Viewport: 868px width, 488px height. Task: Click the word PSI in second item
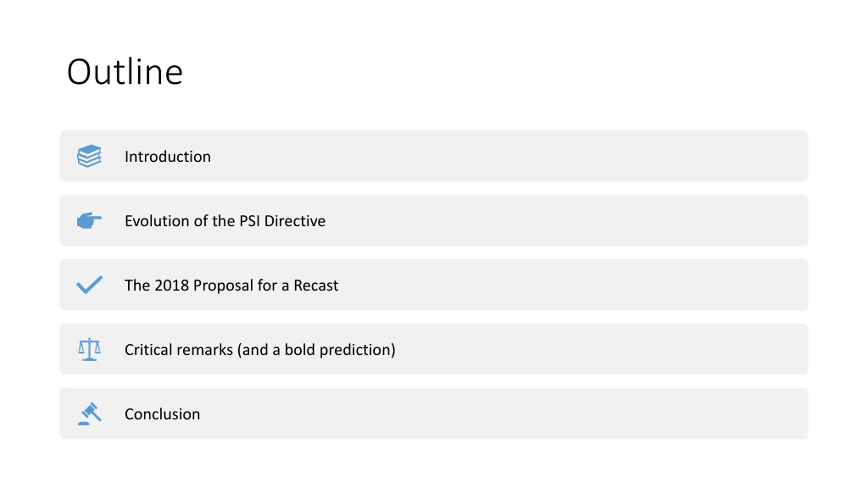[x=250, y=221]
